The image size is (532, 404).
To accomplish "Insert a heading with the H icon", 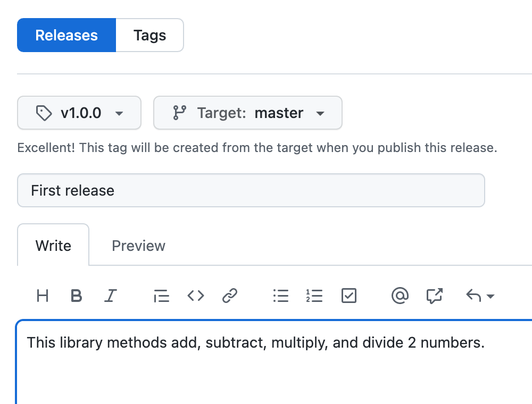I will 43,296.
